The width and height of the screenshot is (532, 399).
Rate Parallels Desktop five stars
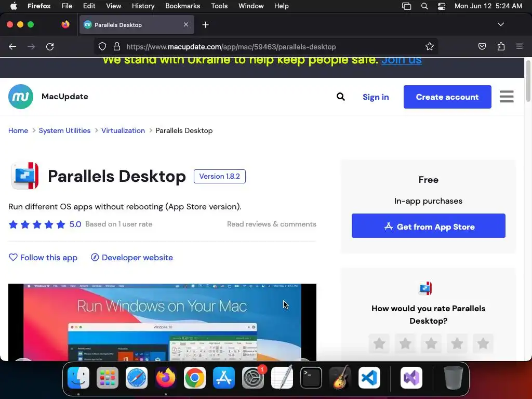[483, 343]
